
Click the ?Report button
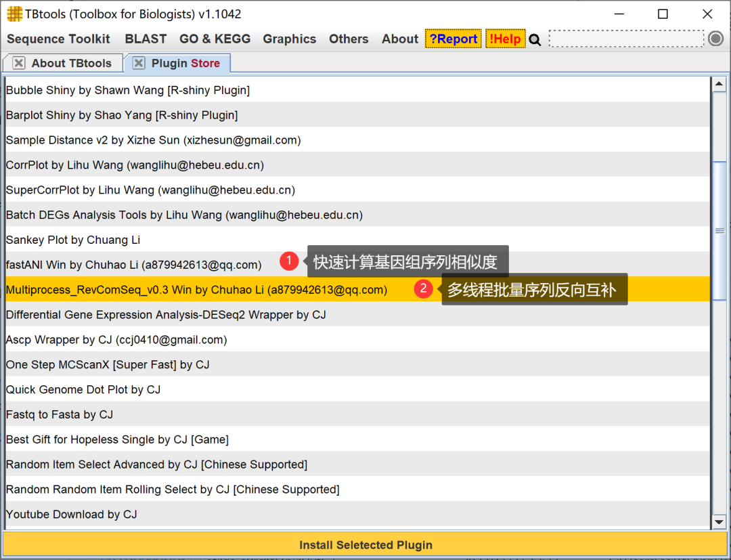pos(453,39)
